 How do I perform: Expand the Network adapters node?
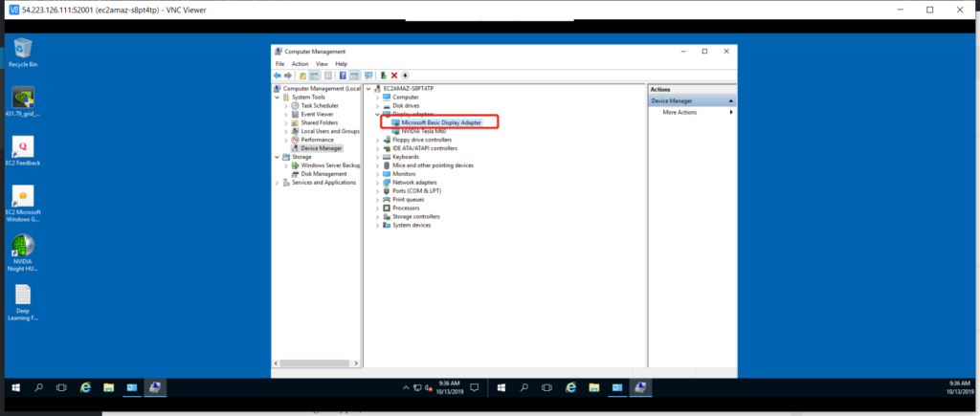coord(378,183)
